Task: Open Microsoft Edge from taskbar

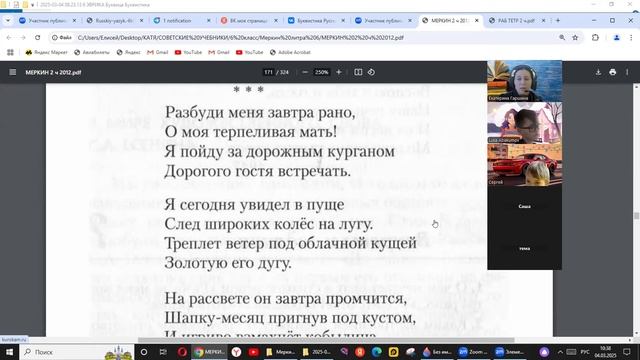Action: pos(377,352)
